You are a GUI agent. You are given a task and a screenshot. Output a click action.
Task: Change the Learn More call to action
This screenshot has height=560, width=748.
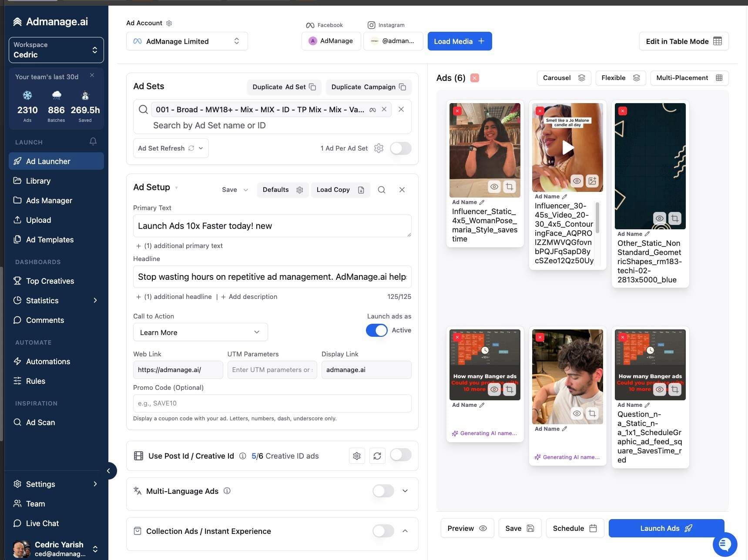pos(200,332)
